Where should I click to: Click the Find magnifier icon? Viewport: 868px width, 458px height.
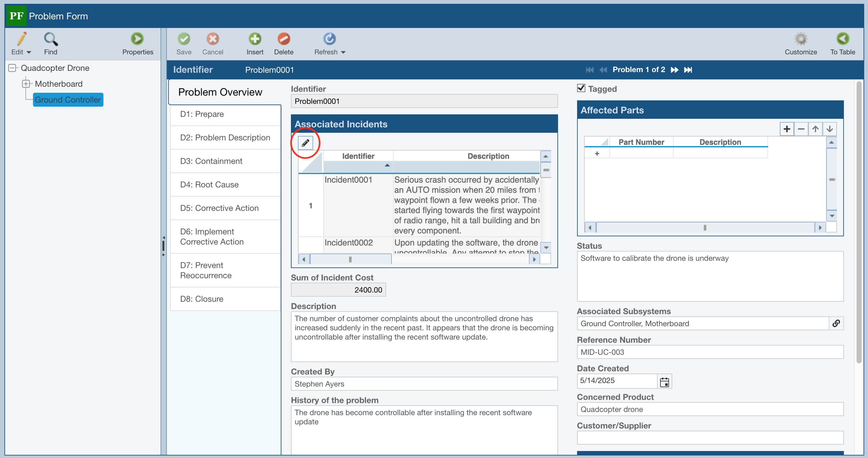click(50, 39)
